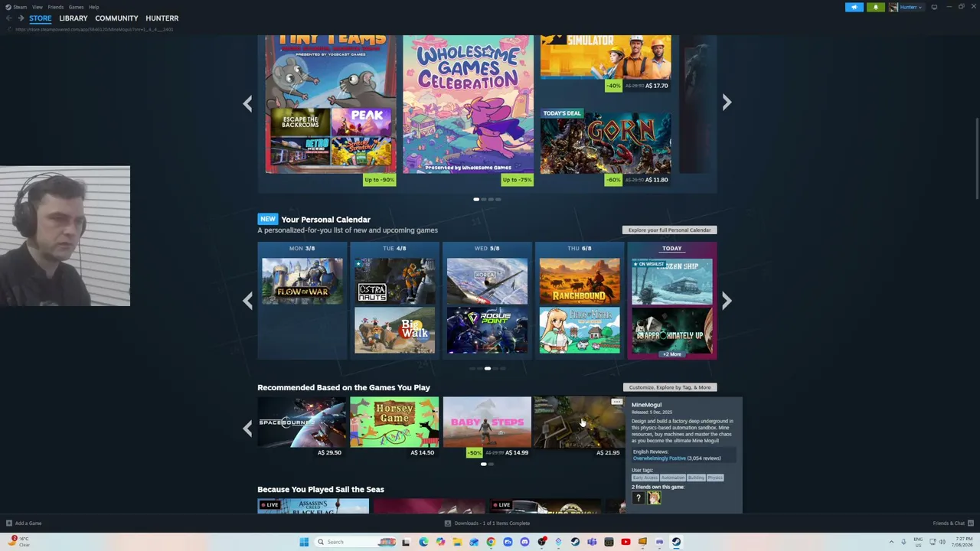Open the Games menu
Screen dimensions: 980x551
pyautogui.click(x=76, y=7)
